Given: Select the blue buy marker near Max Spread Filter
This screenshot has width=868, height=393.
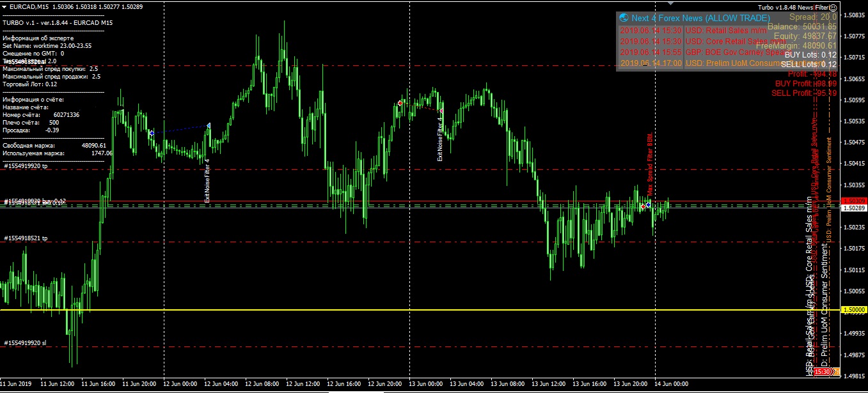Looking at the screenshot, I should click(x=649, y=205).
